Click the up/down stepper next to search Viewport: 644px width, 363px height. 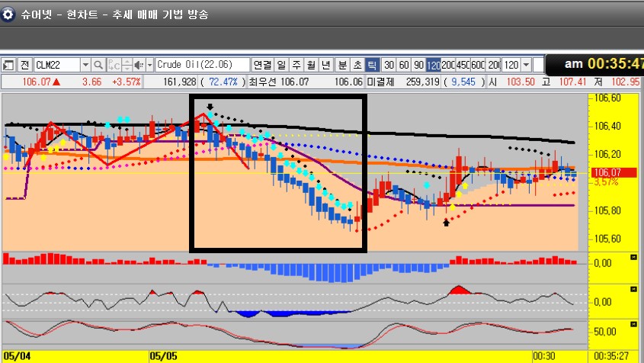pyautogui.click(x=127, y=65)
